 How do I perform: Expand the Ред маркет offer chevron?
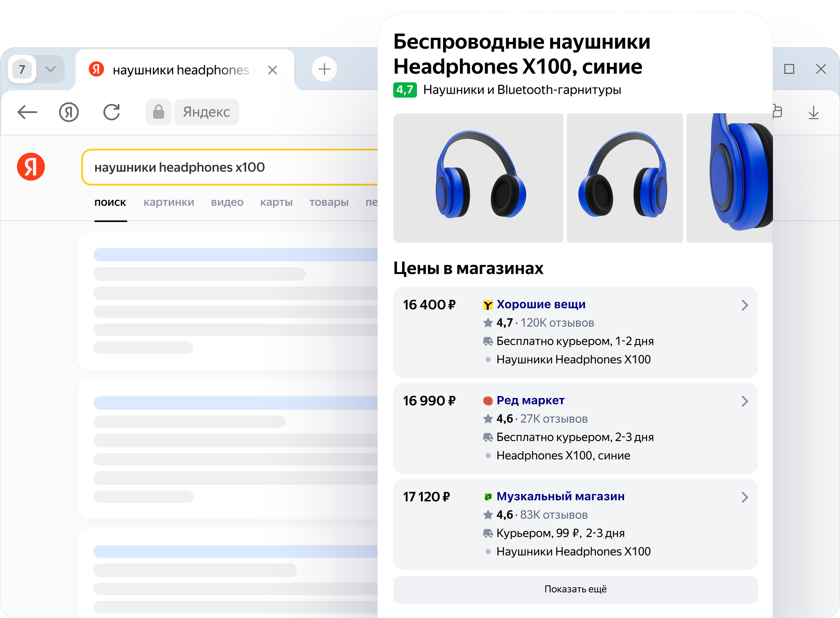click(745, 401)
